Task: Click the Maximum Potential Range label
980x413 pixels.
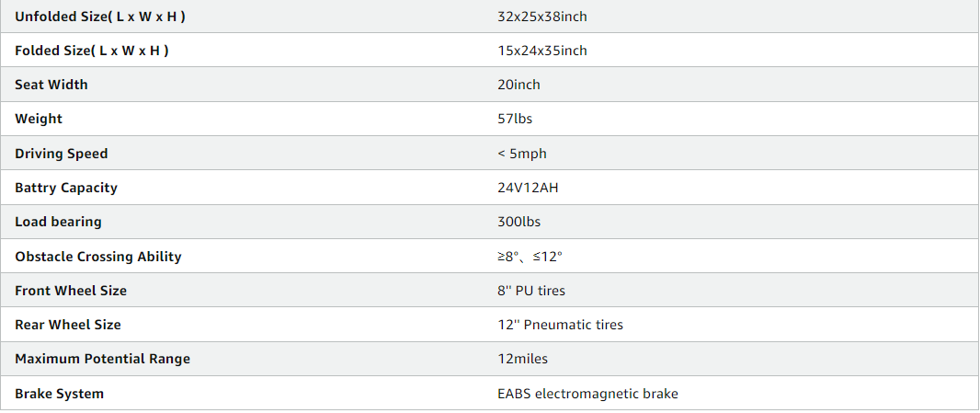Action: point(102,359)
